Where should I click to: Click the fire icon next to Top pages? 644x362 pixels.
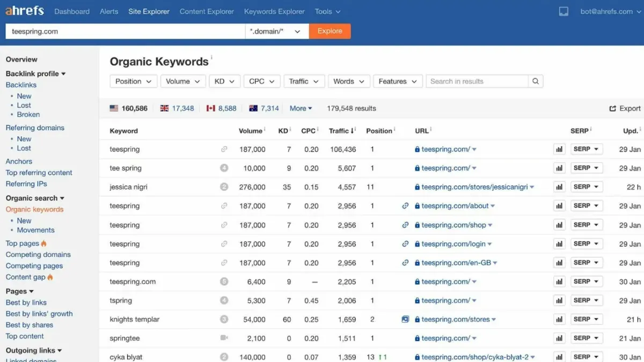tap(44, 243)
